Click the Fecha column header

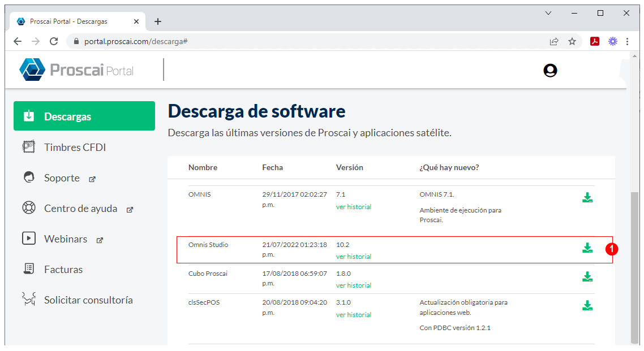coord(272,167)
